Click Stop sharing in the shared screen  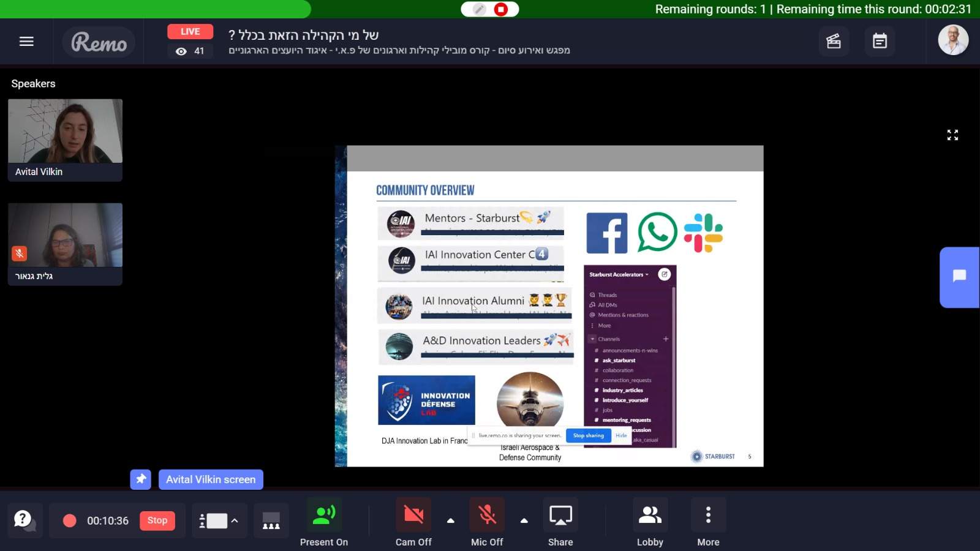point(588,435)
